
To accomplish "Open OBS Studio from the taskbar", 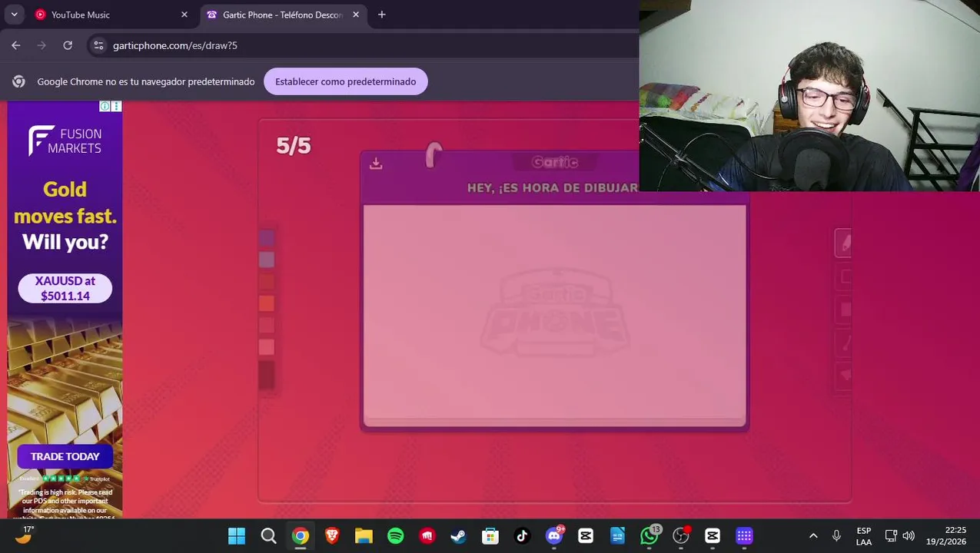I will pyautogui.click(x=681, y=536).
